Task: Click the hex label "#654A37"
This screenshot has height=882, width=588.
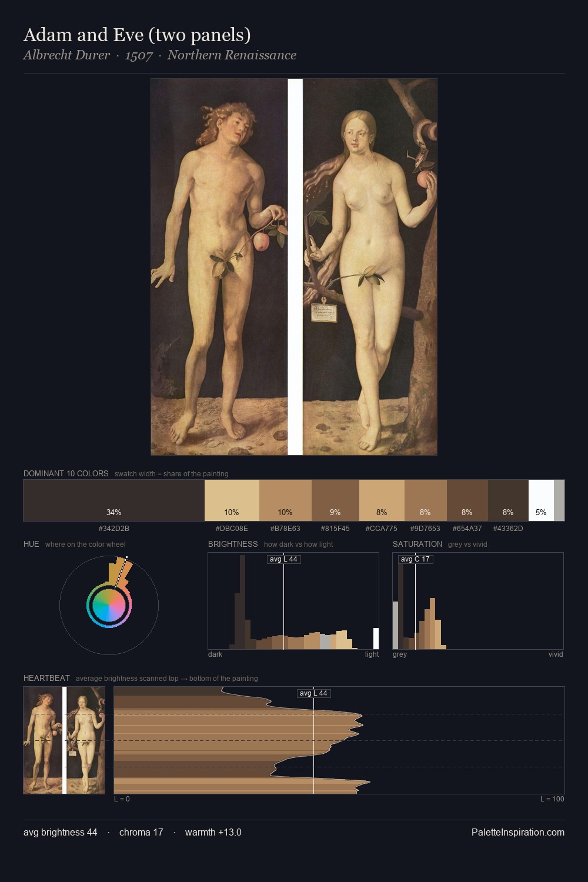Action: tap(467, 528)
